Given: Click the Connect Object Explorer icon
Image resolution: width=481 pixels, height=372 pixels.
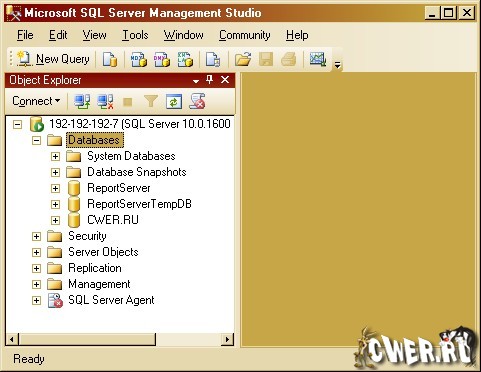Looking at the screenshot, I should pos(82,101).
